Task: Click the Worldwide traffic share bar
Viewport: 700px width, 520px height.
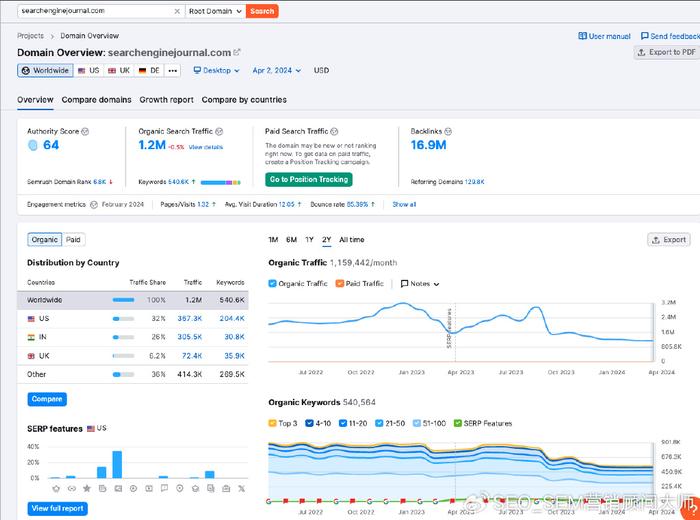Action: [x=123, y=300]
